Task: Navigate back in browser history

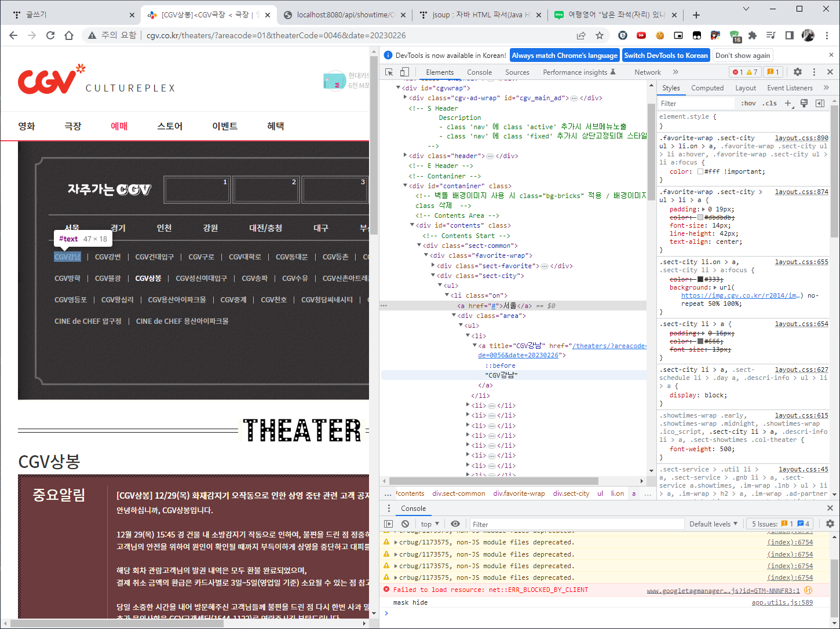Action: [x=13, y=35]
